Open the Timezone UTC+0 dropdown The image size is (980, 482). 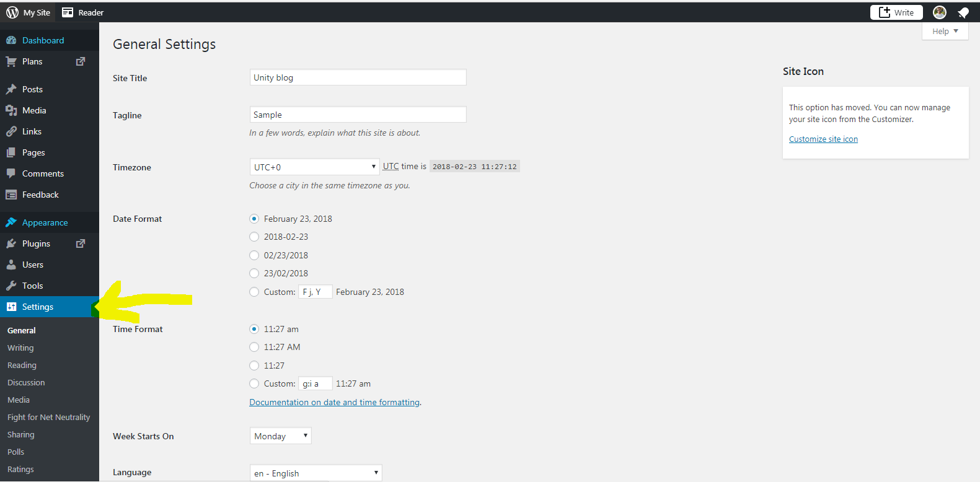(314, 167)
